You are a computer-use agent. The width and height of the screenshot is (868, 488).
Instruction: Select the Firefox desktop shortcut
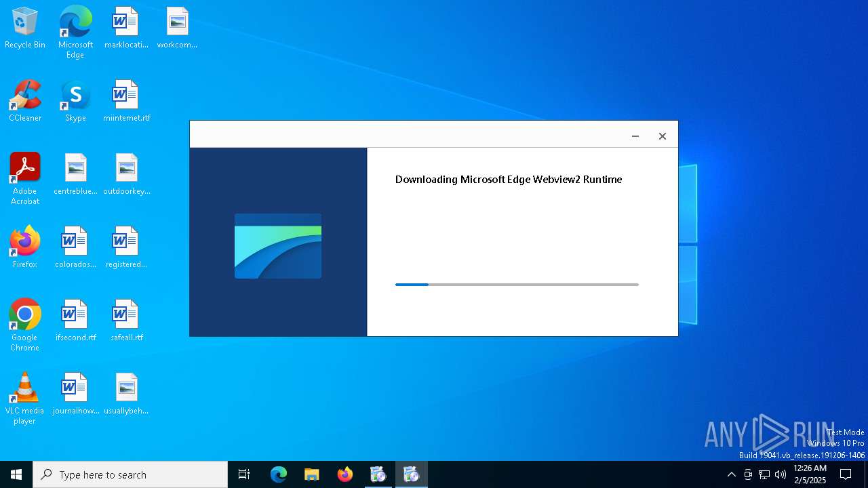click(25, 248)
